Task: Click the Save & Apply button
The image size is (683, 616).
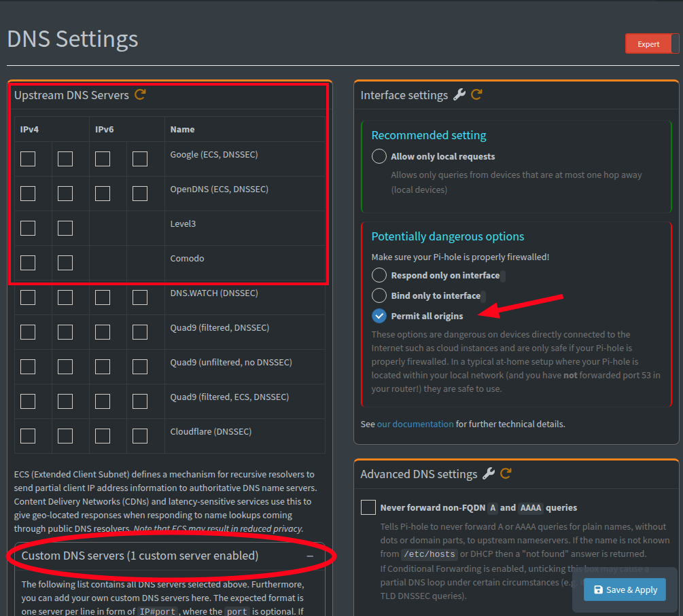Action: click(x=624, y=590)
